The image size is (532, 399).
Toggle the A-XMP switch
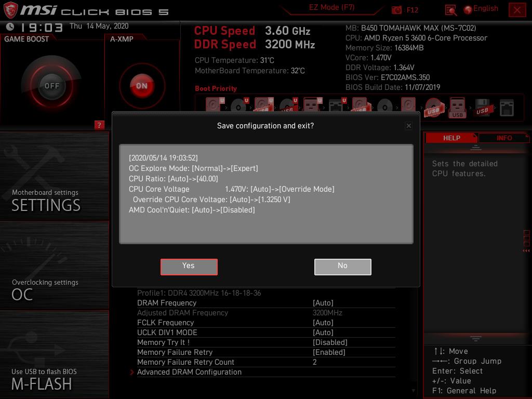(x=142, y=86)
